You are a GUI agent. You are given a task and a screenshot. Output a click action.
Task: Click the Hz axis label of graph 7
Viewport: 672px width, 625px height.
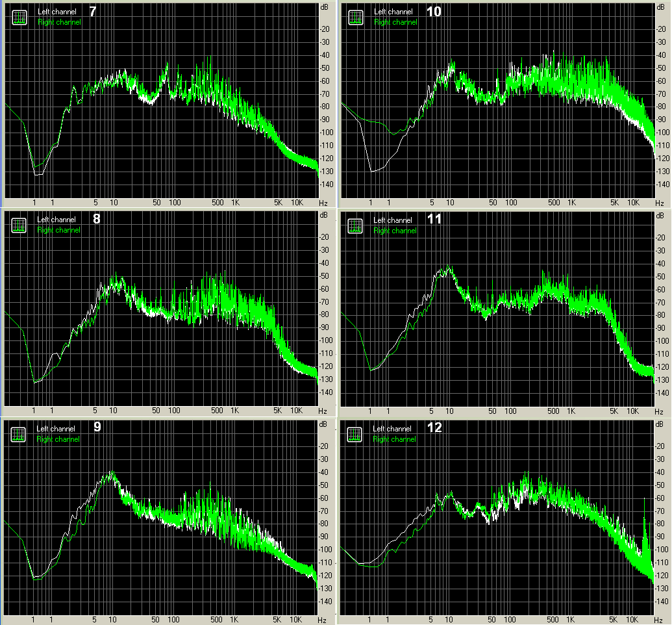[x=323, y=203]
